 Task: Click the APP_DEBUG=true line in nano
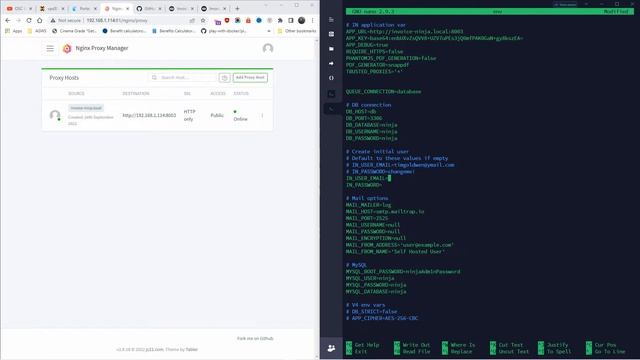tap(367, 45)
